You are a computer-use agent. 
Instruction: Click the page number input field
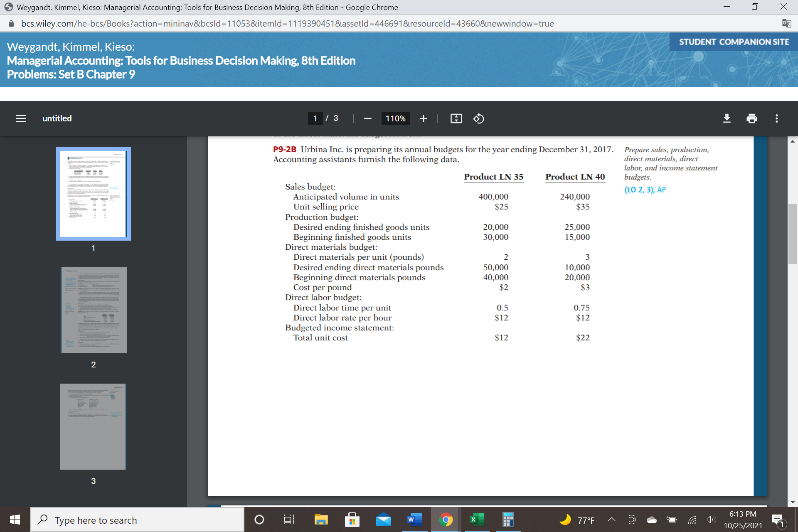(315, 118)
